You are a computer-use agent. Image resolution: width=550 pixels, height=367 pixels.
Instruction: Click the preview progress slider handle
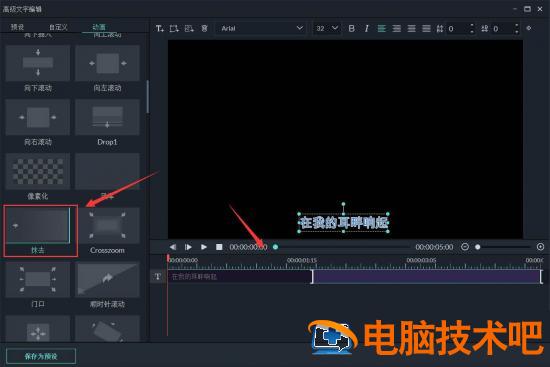coord(275,247)
